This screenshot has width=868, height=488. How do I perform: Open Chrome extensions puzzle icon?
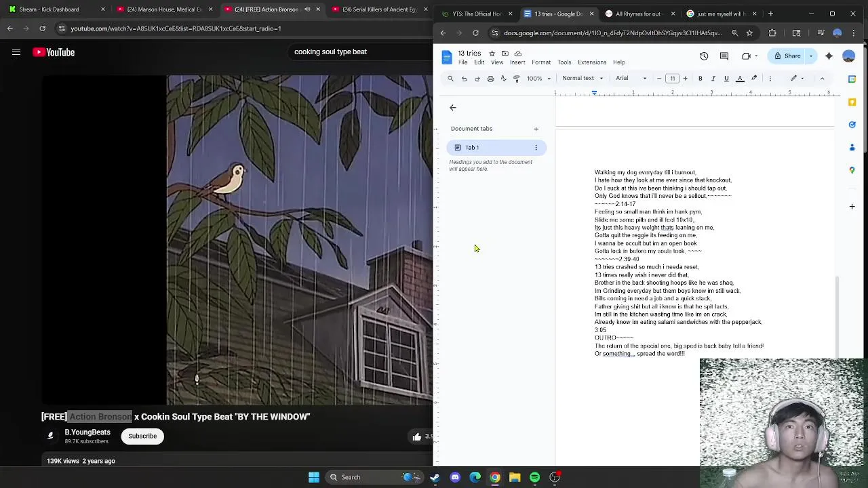coord(772,33)
